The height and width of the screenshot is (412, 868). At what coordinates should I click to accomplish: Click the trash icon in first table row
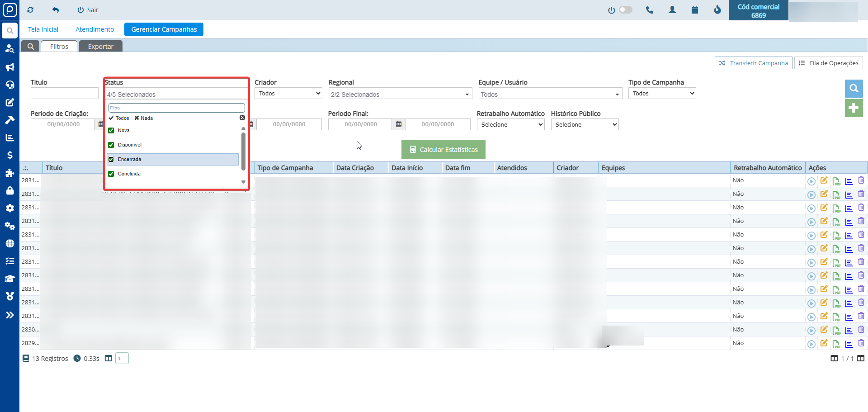pyautogui.click(x=861, y=180)
